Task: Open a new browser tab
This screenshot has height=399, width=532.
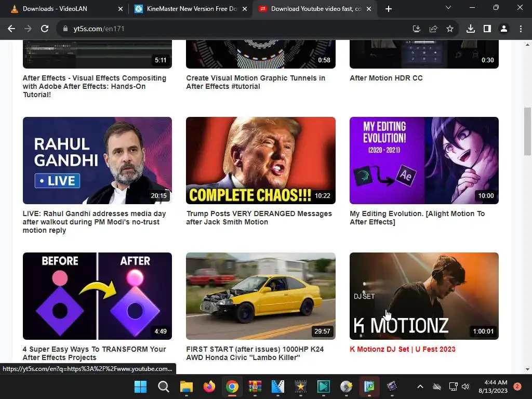Action: pos(389,9)
